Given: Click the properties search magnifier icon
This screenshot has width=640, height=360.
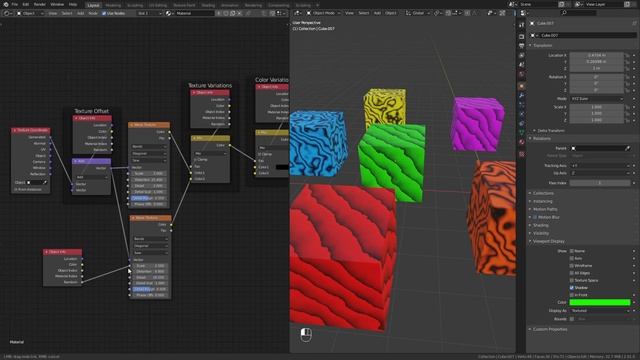Looking at the screenshot, I should 564,13.
